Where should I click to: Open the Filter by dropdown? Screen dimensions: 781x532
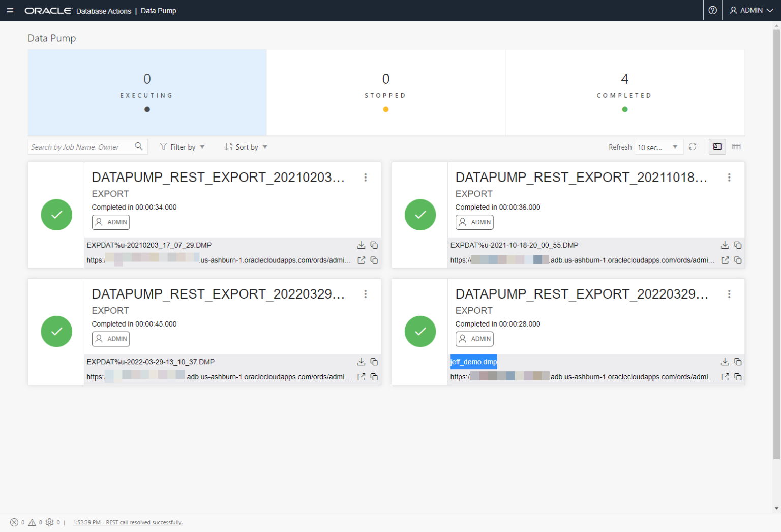182,146
